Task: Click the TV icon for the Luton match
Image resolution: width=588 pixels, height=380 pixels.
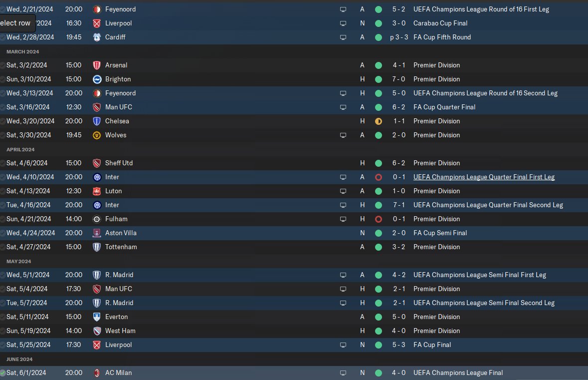Action: click(343, 191)
